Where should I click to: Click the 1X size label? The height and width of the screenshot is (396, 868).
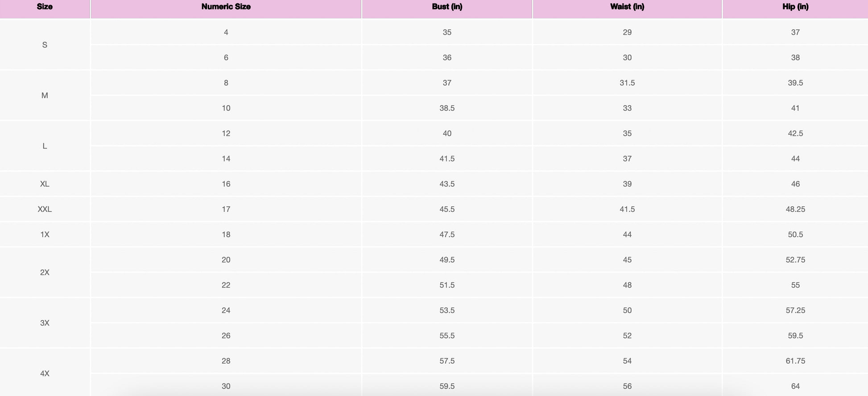[x=45, y=235]
